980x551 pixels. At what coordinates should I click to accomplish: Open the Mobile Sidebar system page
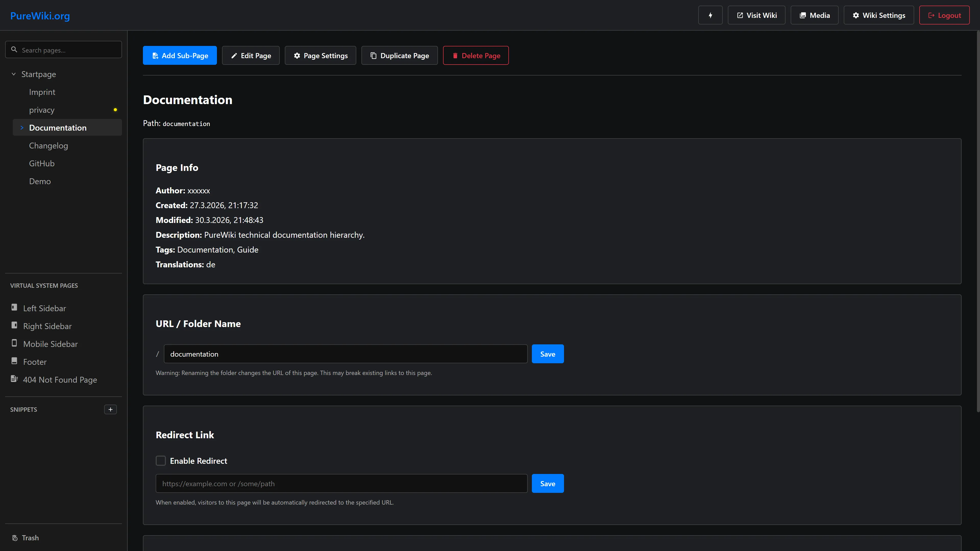50,344
